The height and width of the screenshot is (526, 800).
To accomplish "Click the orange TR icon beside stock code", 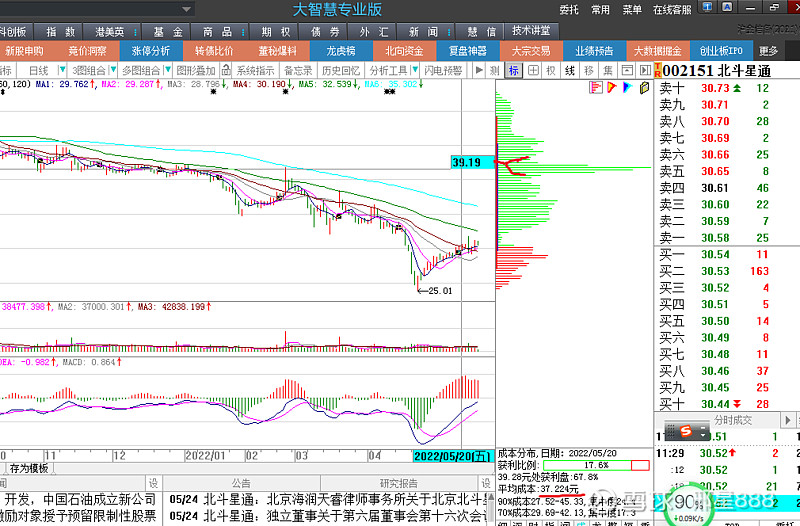I will (658, 70).
